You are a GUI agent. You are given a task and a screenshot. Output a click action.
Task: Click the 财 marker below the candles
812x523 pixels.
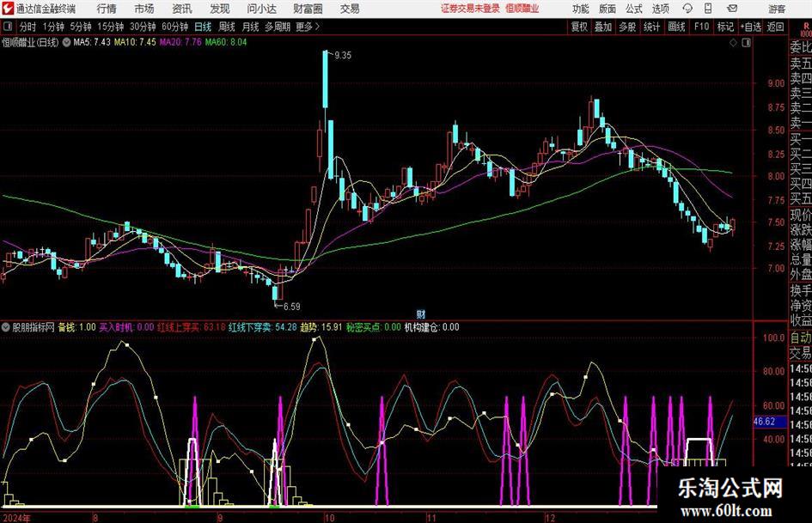(x=421, y=314)
